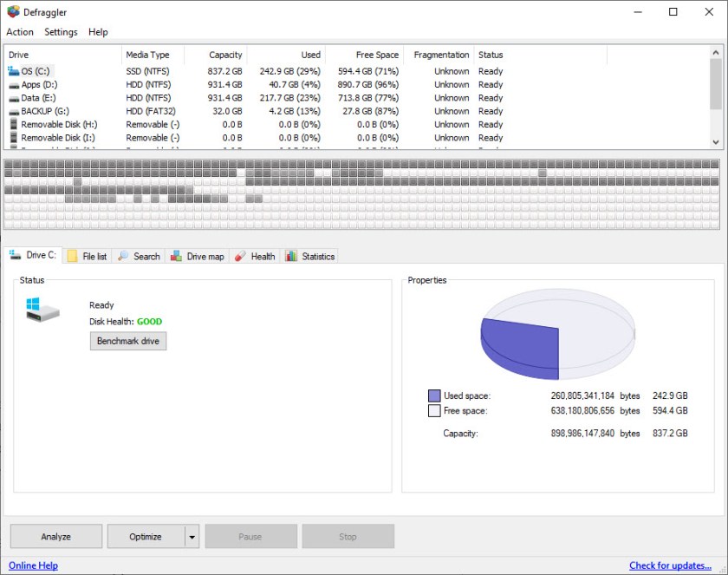Click the Benchmark drive button
Screen dimensions: 728x575
127,341
